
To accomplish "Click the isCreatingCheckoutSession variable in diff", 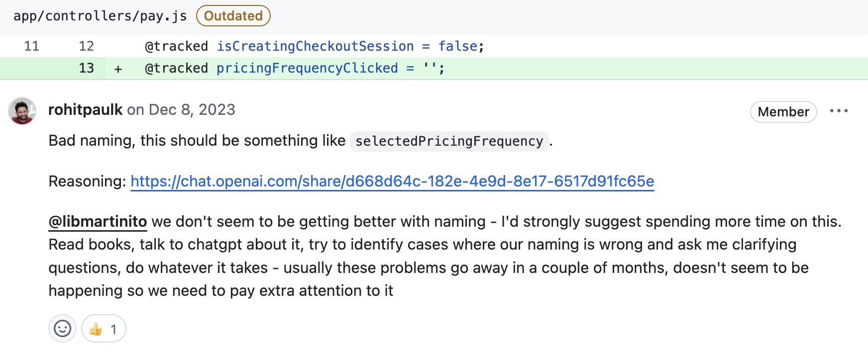I will click(315, 46).
